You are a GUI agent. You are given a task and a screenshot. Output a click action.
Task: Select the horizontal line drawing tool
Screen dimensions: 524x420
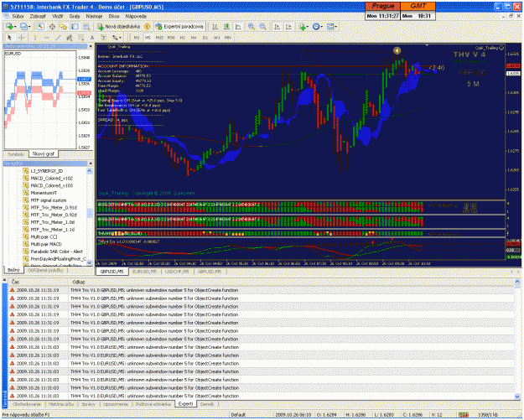tap(46, 38)
